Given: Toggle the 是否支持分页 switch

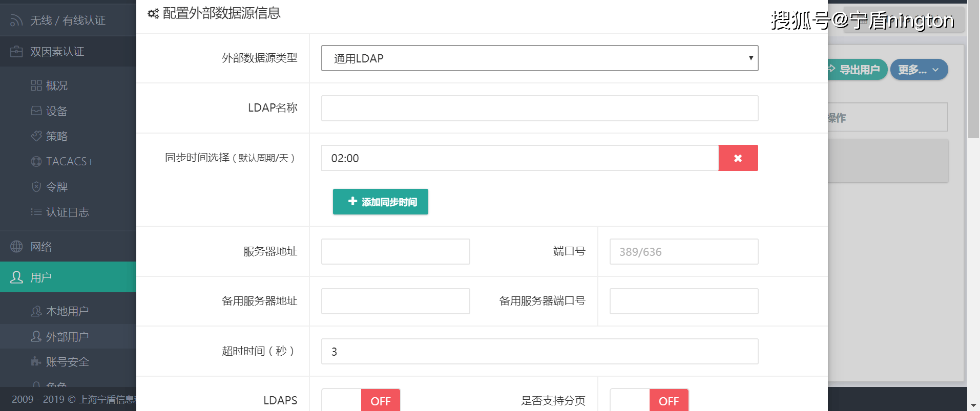Looking at the screenshot, I should click(649, 401).
